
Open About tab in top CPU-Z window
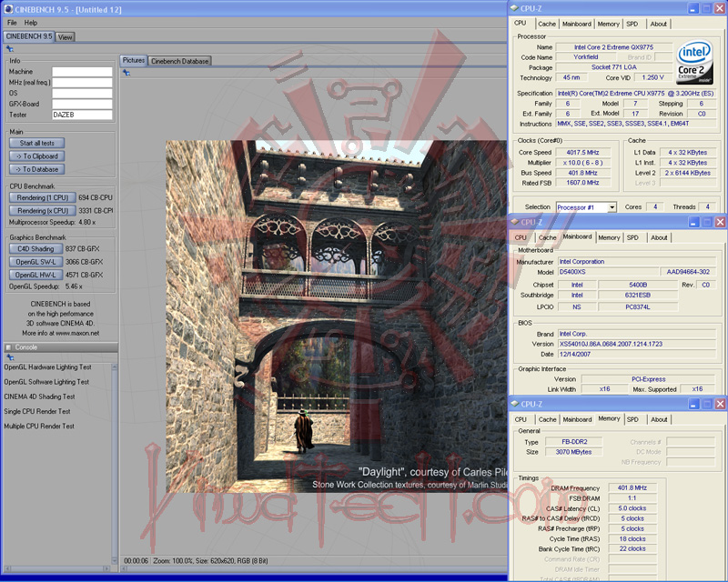[658, 25]
